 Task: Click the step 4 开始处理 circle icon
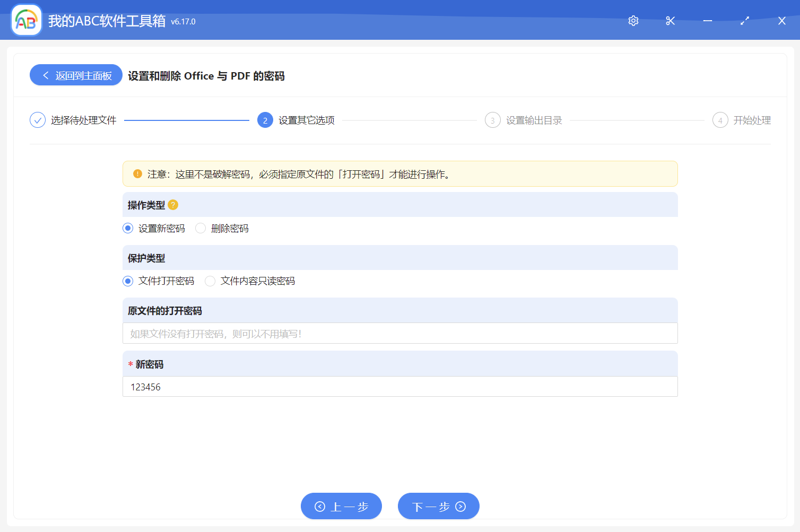coord(720,120)
